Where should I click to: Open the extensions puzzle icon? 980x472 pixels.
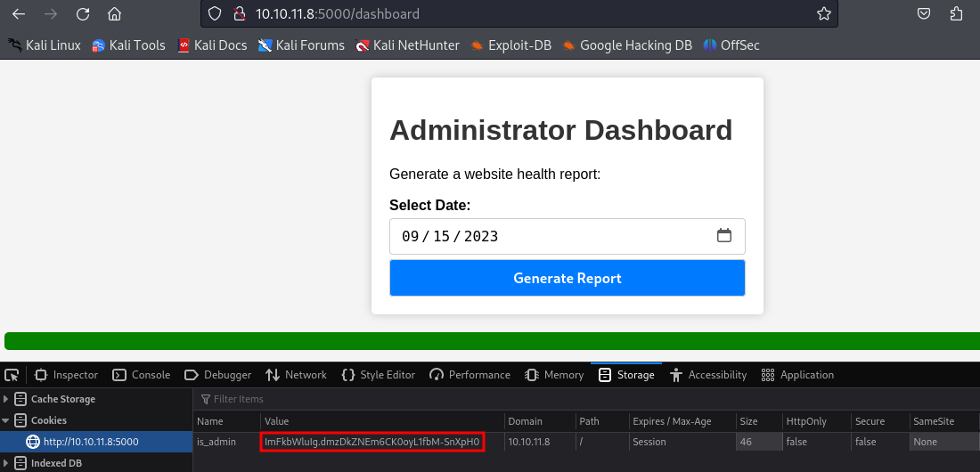click(x=957, y=13)
